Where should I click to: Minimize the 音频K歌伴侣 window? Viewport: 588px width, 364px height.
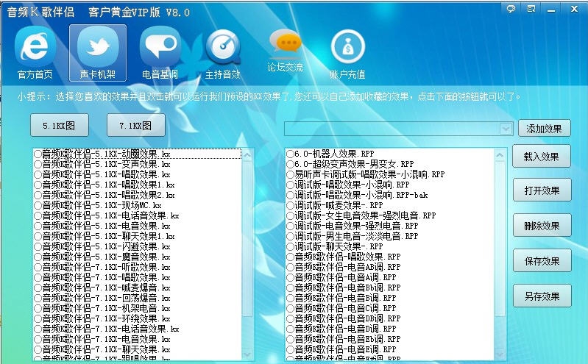click(x=551, y=10)
